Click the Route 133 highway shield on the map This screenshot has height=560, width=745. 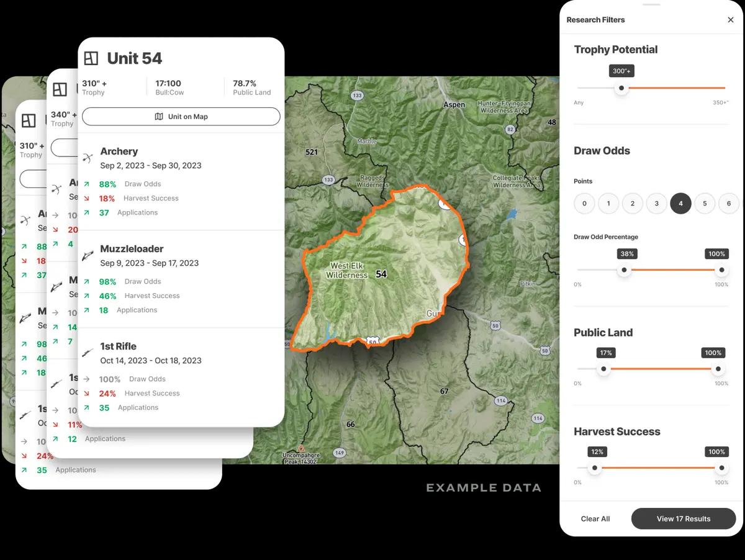click(x=356, y=94)
